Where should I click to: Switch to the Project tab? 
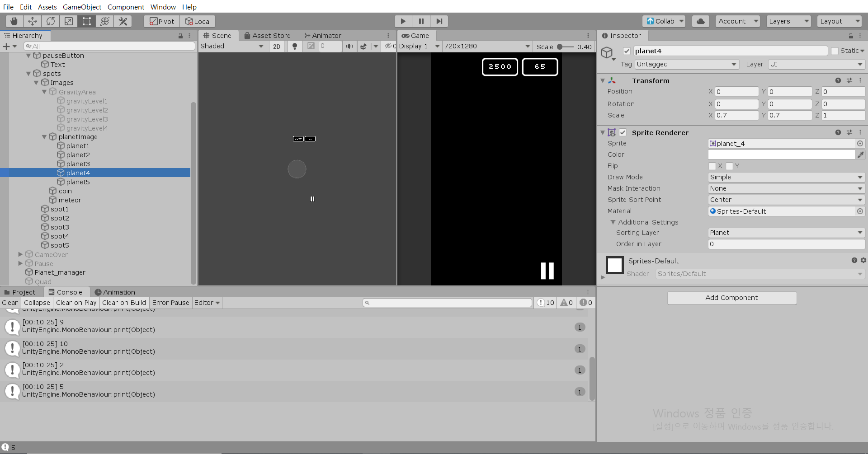(x=19, y=292)
